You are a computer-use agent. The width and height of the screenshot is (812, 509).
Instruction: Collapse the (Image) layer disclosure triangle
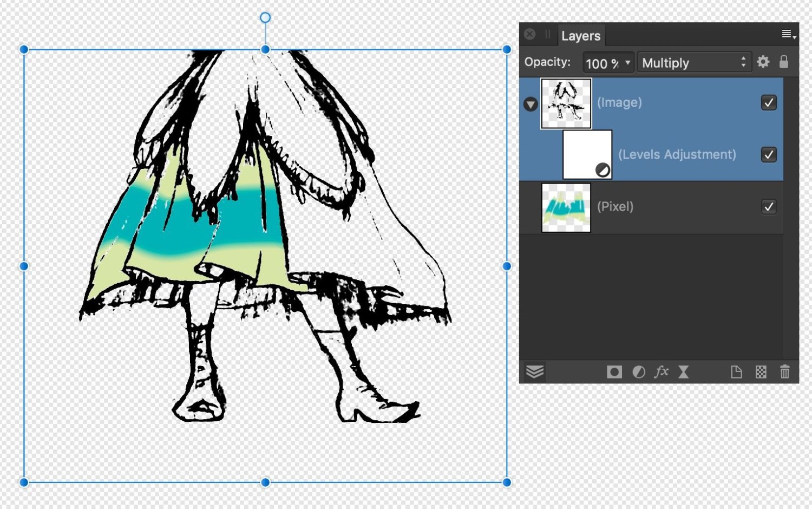pos(531,105)
